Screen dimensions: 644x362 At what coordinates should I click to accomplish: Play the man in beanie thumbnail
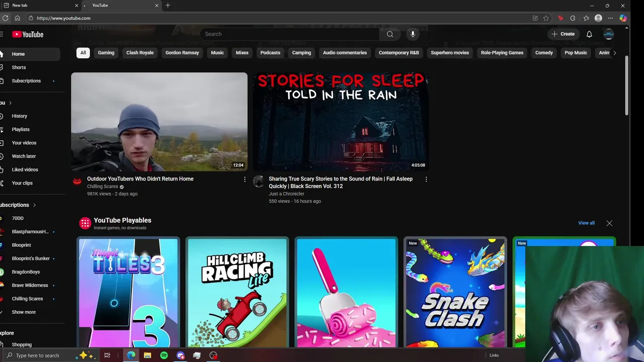point(159,122)
